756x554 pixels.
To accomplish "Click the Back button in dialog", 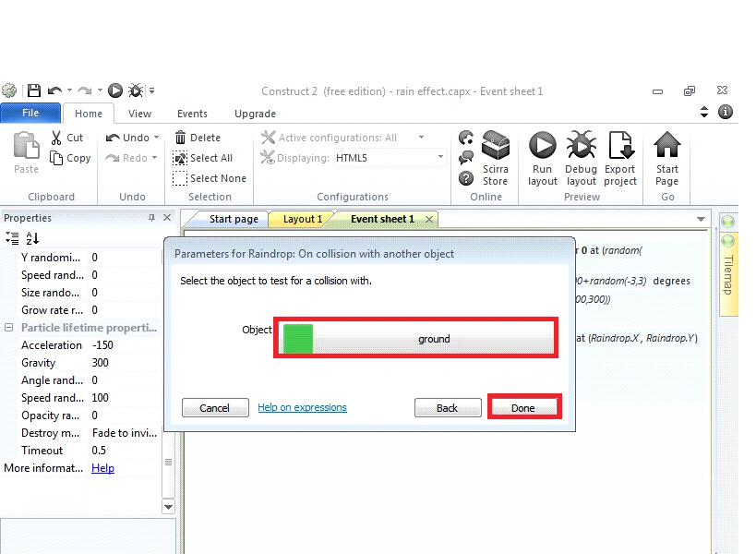I will 448,408.
